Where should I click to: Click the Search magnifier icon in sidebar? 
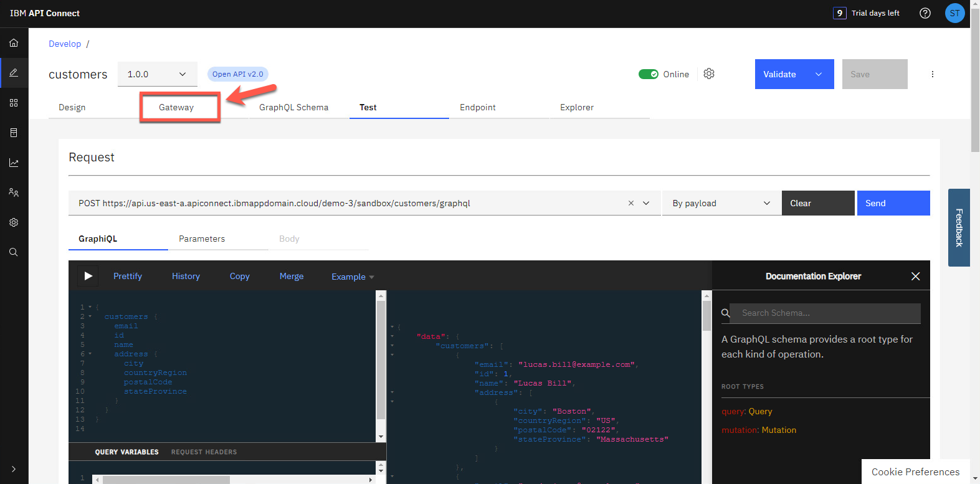point(14,252)
